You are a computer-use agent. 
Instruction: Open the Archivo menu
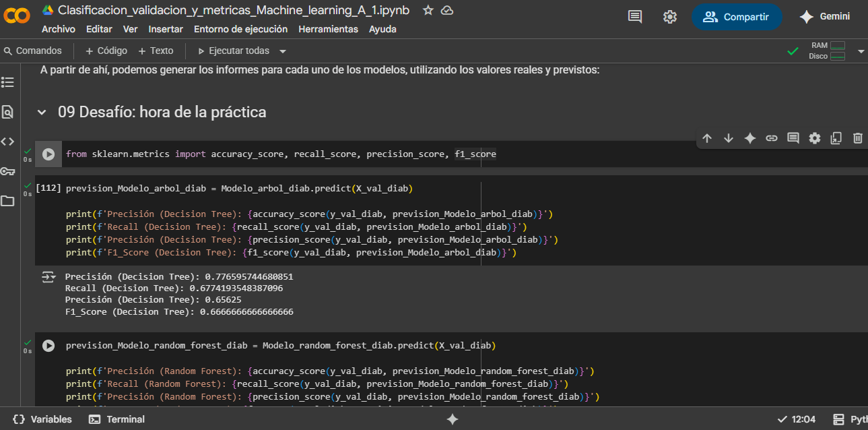(59, 29)
